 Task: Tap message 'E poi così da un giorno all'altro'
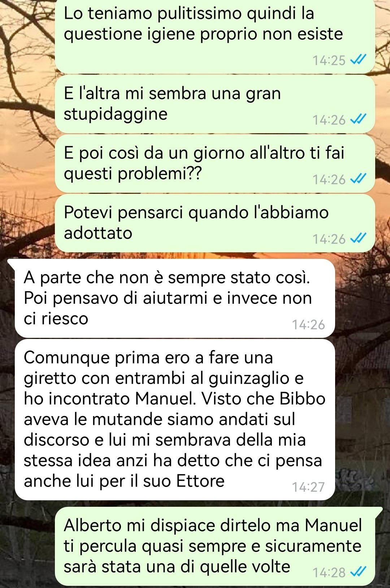coord(215,164)
